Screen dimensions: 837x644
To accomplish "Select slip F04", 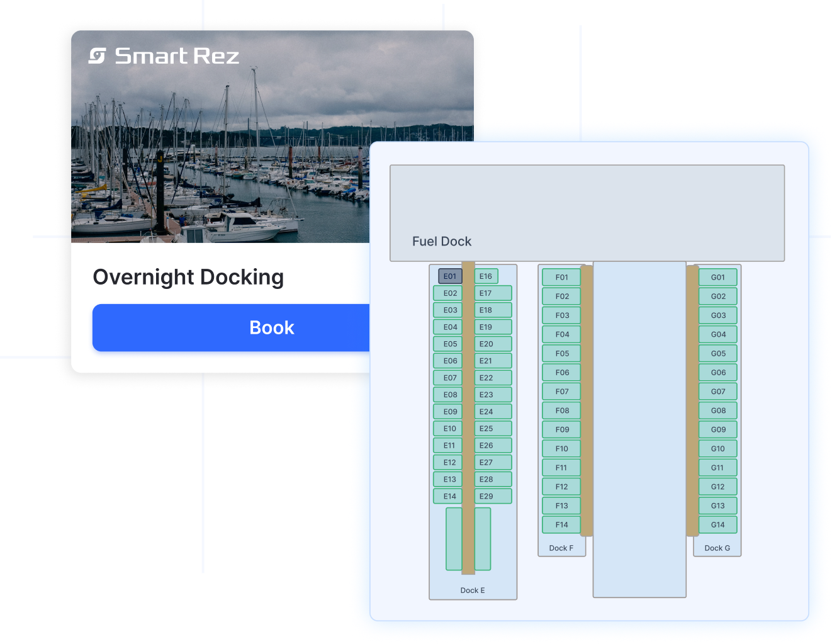I will (561, 335).
